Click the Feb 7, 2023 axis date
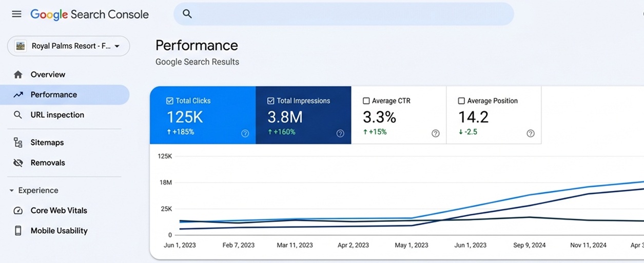 [x=239, y=245]
